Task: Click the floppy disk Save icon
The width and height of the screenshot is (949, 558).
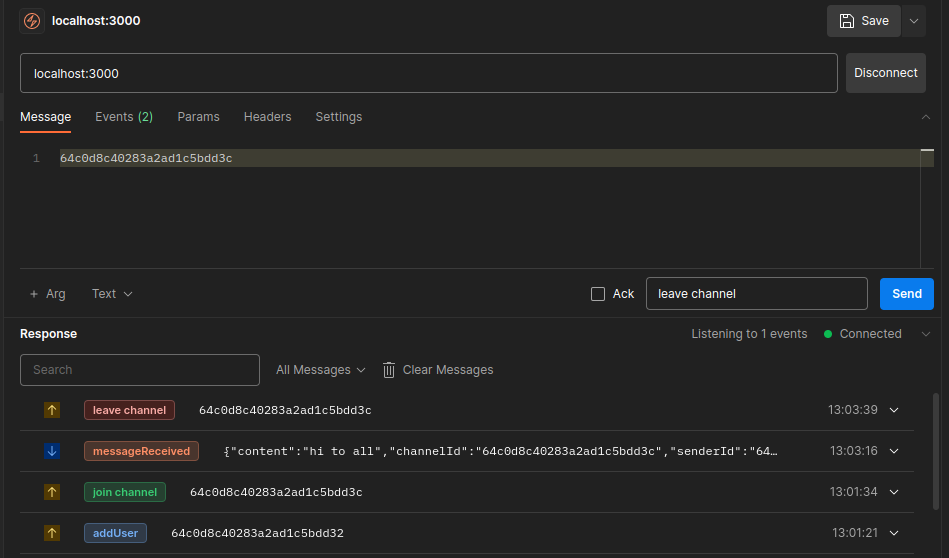Action: pyautogui.click(x=847, y=21)
